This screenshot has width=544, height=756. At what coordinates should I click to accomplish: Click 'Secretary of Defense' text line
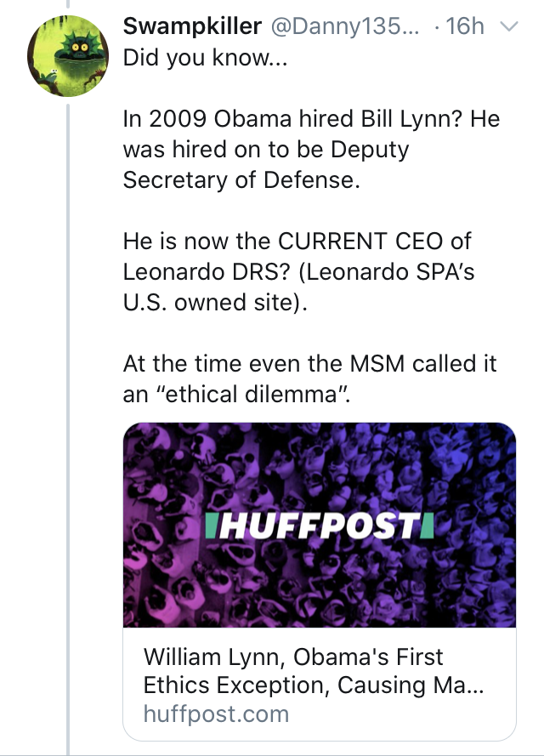click(241, 179)
